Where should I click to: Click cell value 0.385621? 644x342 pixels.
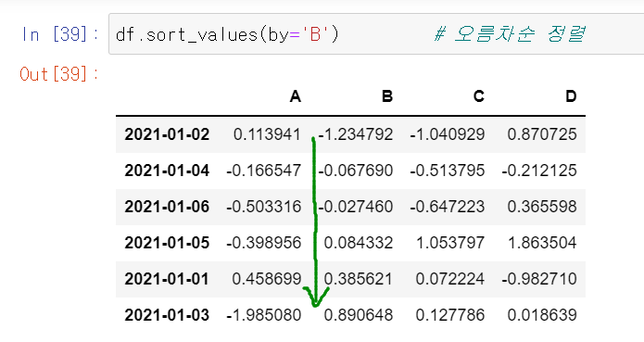(359, 279)
